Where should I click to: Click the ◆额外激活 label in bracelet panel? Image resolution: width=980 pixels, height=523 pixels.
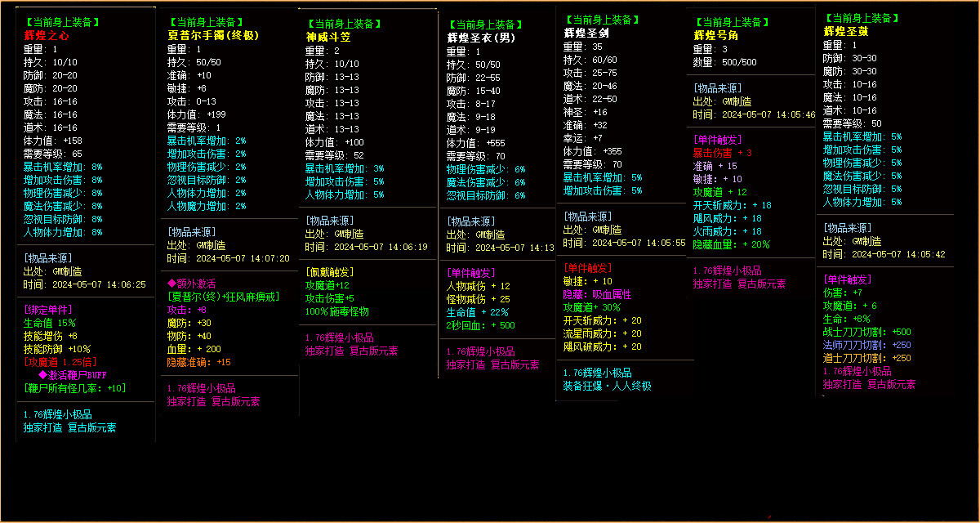[191, 284]
